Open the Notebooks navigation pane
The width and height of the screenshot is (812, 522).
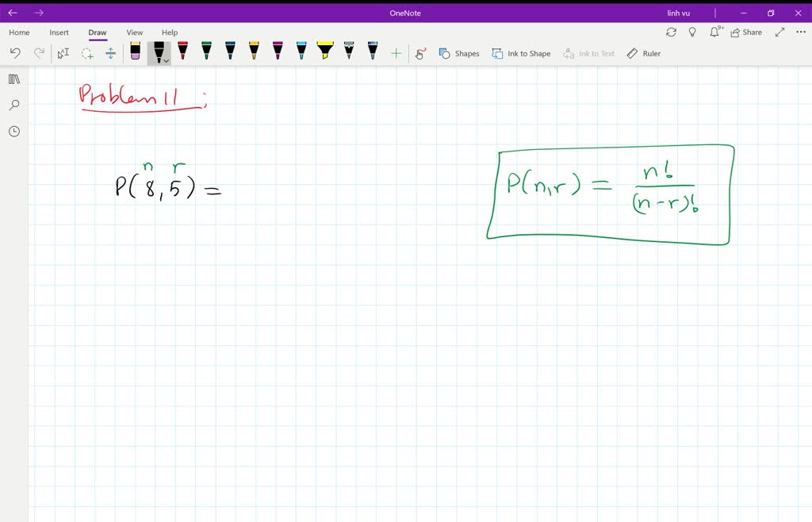(13, 79)
